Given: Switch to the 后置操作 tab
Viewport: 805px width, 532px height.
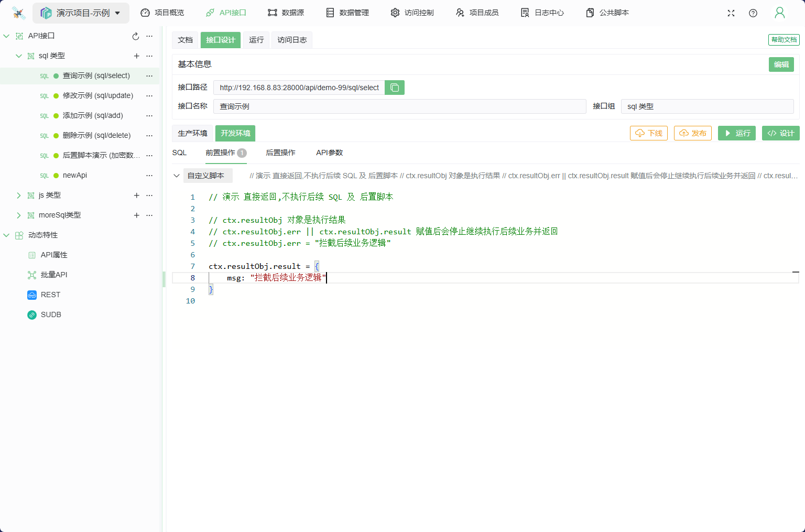Looking at the screenshot, I should coord(280,153).
